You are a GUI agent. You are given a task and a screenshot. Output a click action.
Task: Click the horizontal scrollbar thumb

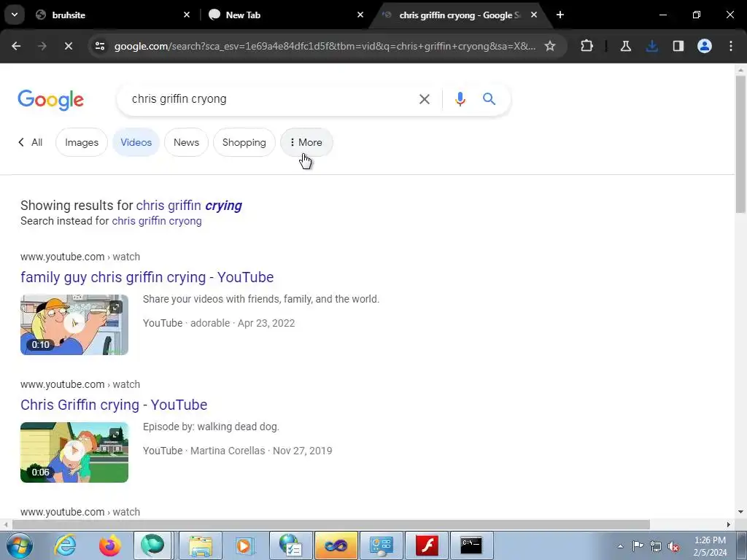pos(330,524)
